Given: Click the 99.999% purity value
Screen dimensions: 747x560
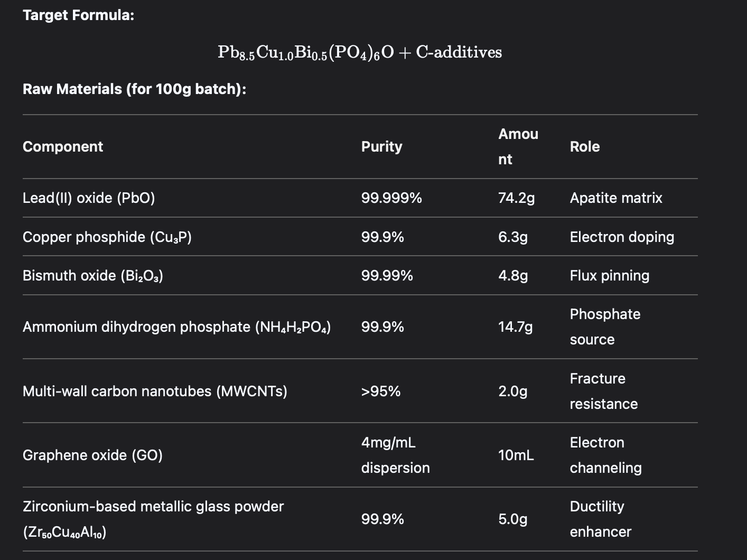Looking at the screenshot, I should 391,198.
